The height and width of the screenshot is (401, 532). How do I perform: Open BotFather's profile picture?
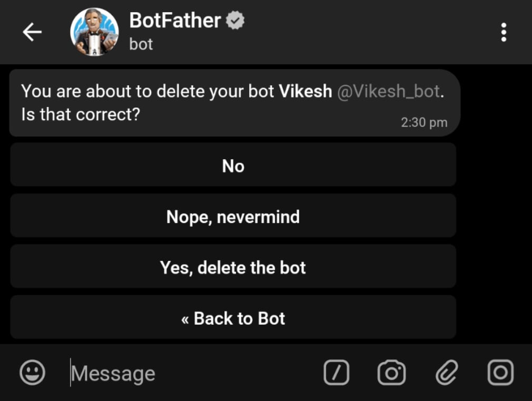pos(95,32)
